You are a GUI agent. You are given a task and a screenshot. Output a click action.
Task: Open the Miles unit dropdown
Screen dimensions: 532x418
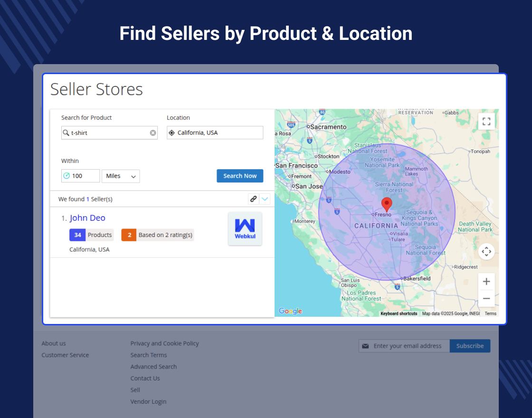tap(121, 176)
